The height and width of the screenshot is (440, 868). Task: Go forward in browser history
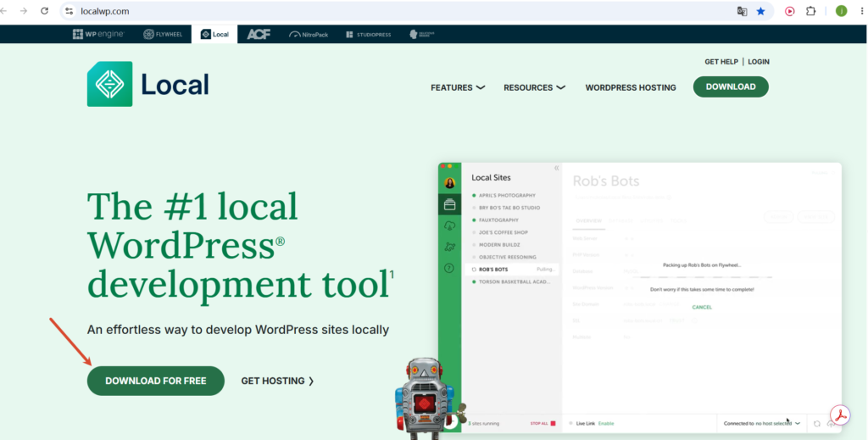[23, 11]
